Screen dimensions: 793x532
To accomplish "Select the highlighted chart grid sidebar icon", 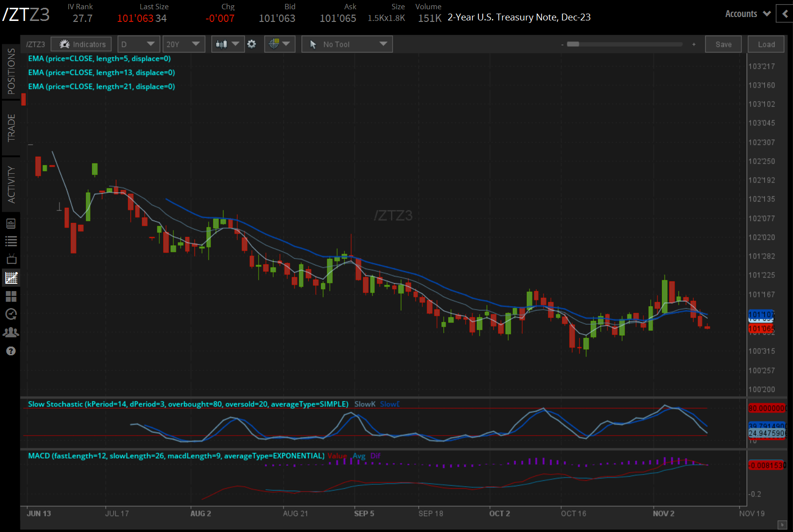I will (11, 278).
